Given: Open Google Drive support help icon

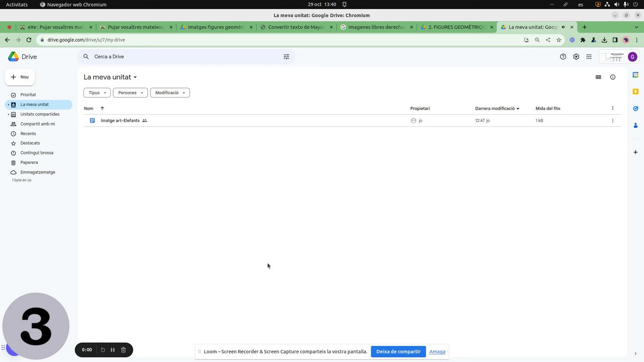Looking at the screenshot, I should [563, 57].
